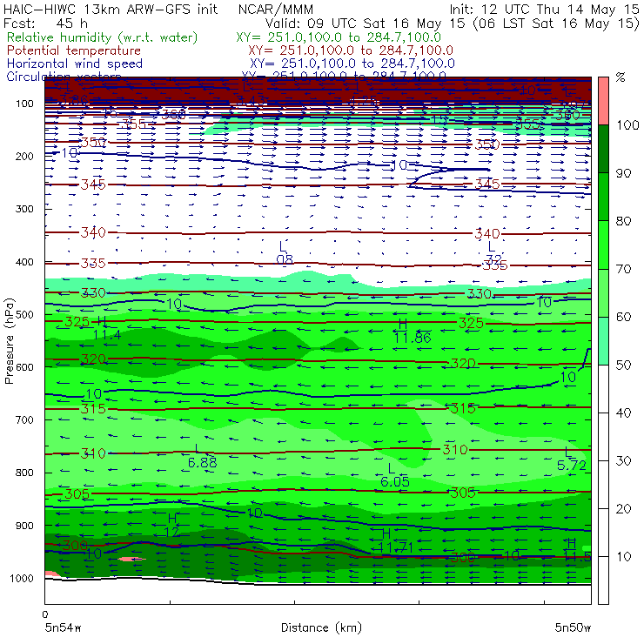This screenshot has height=644, width=644.
Task: Click the "5n54w" start coordinate label
Action: (64, 627)
